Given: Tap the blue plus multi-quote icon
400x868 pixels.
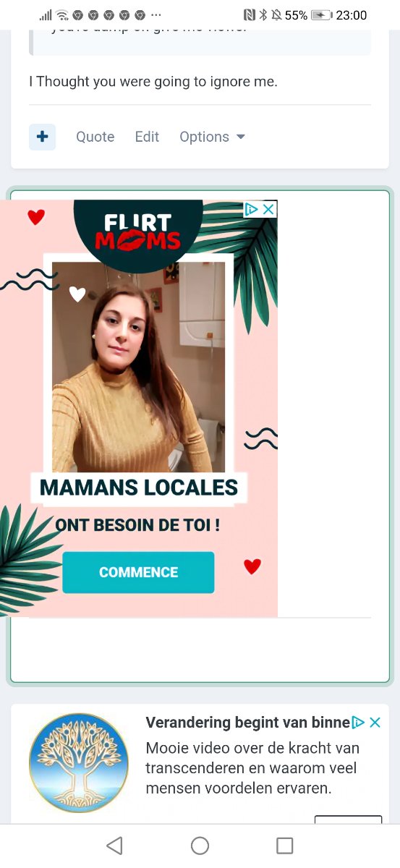Looking at the screenshot, I should (x=42, y=137).
